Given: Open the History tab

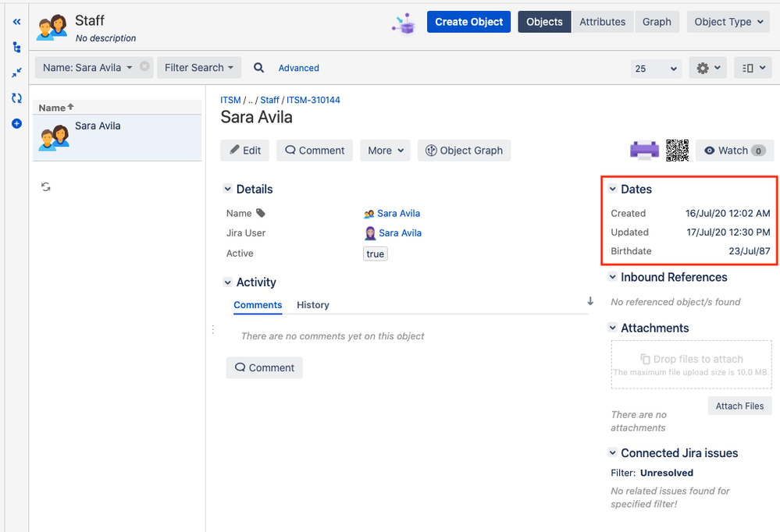Looking at the screenshot, I should coord(313,305).
